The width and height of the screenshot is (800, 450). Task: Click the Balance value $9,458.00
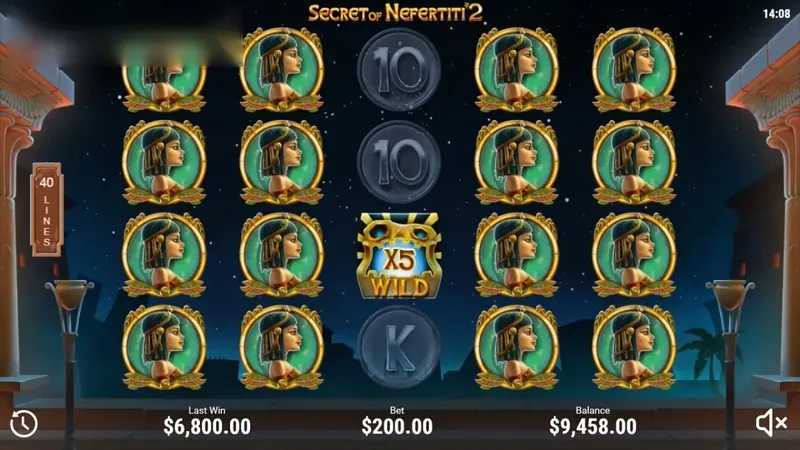pyautogui.click(x=593, y=426)
